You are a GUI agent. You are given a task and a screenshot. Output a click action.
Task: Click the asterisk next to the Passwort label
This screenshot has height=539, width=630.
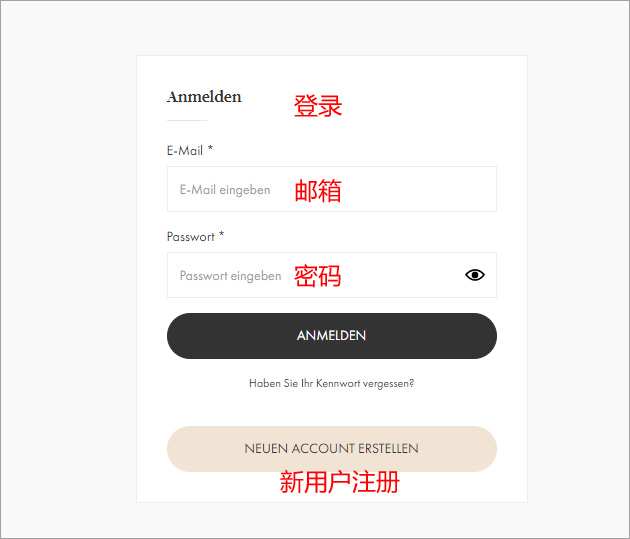pyautogui.click(x=221, y=235)
